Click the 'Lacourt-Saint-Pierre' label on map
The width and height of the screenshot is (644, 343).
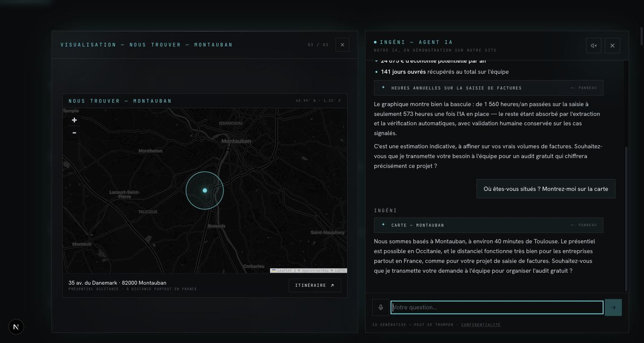coord(124,195)
